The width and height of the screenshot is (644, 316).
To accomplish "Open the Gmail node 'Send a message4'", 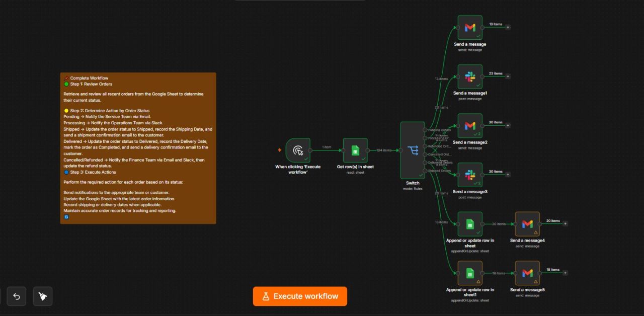I will click(527, 224).
